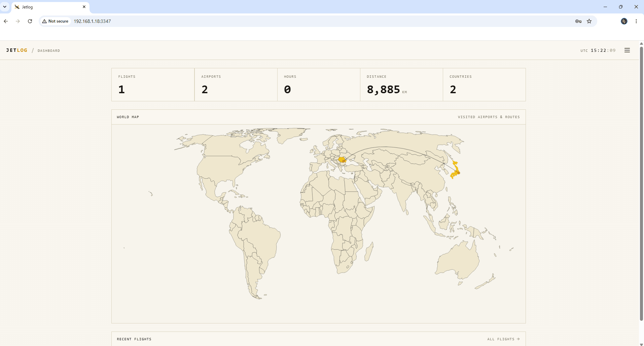The height and width of the screenshot is (346, 644).
Task: Go back with the browser back arrow
Action: coord(6,21)
